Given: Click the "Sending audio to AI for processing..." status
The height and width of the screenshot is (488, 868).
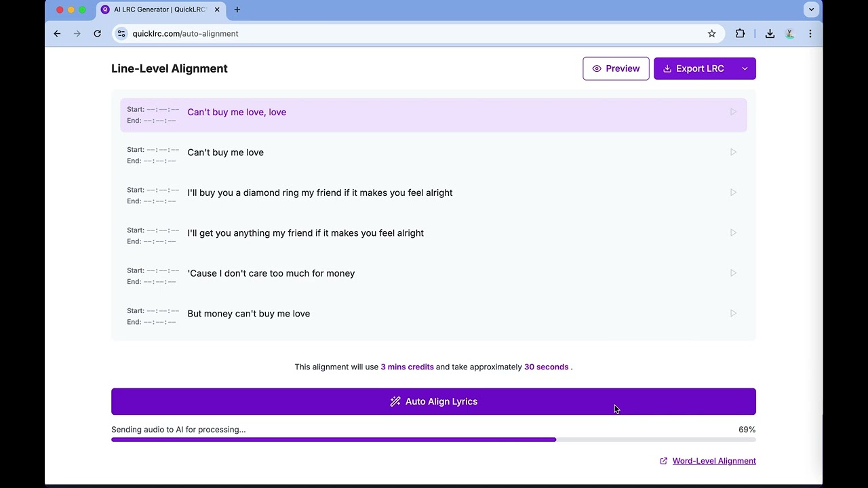Looking at the screenshot, I should [x=178, y=430].
